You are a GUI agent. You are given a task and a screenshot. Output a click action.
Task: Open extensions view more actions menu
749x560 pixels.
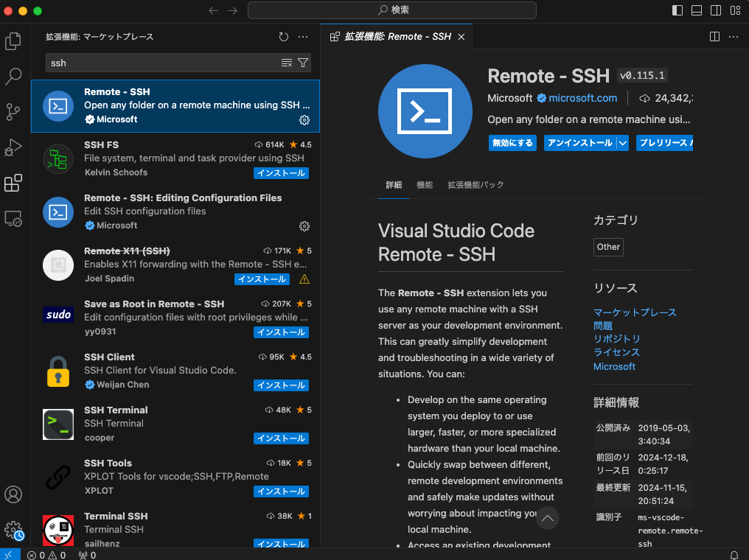click(x=303, y=37)
